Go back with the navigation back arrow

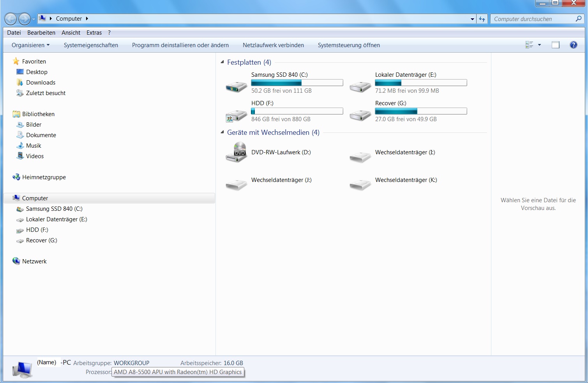click(x=11, y=19)
